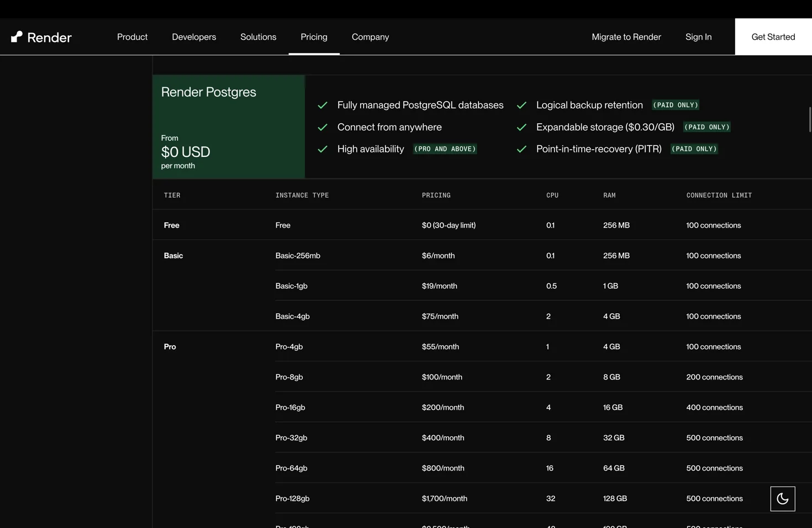Click the 128 GB RAM cell
The height and width of the screenshot is (528, 812).
coord(615,499)
